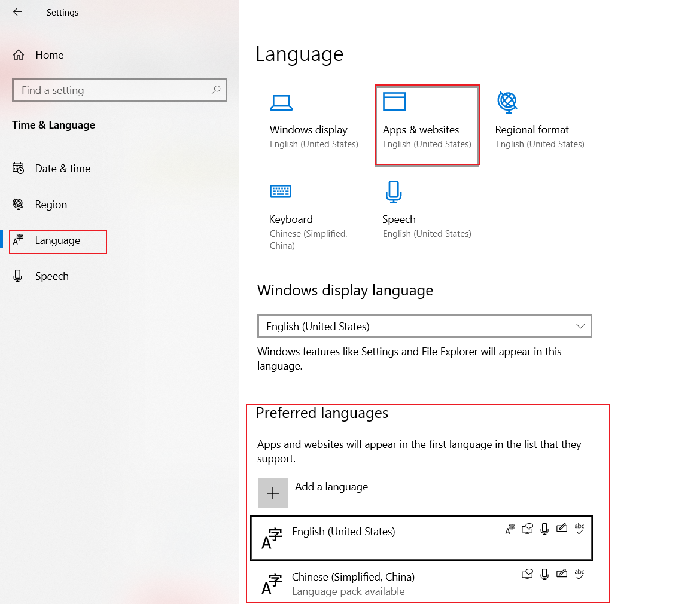Click the Time & Language heading
Image resolution: width=700 pixels, height=604 pixels.
[54, 125]
